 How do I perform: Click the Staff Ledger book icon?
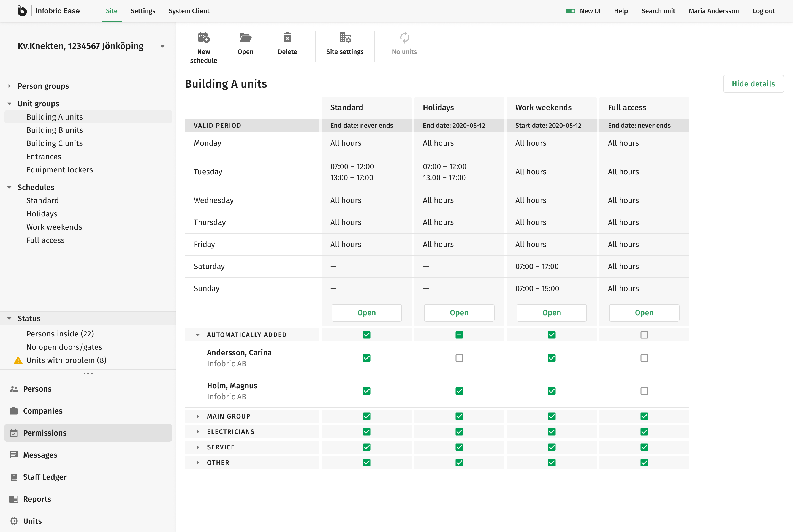(x=13, y=477)
